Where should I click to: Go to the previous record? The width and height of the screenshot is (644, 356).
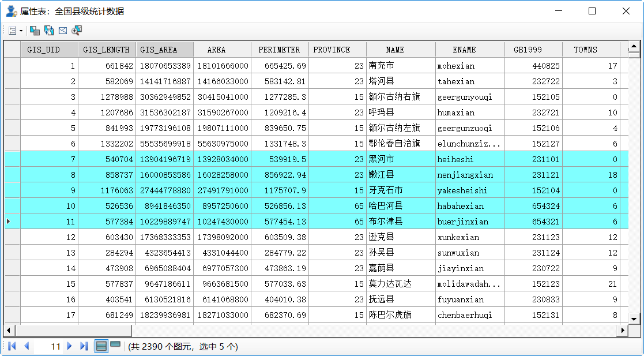[x=27, y=346]
